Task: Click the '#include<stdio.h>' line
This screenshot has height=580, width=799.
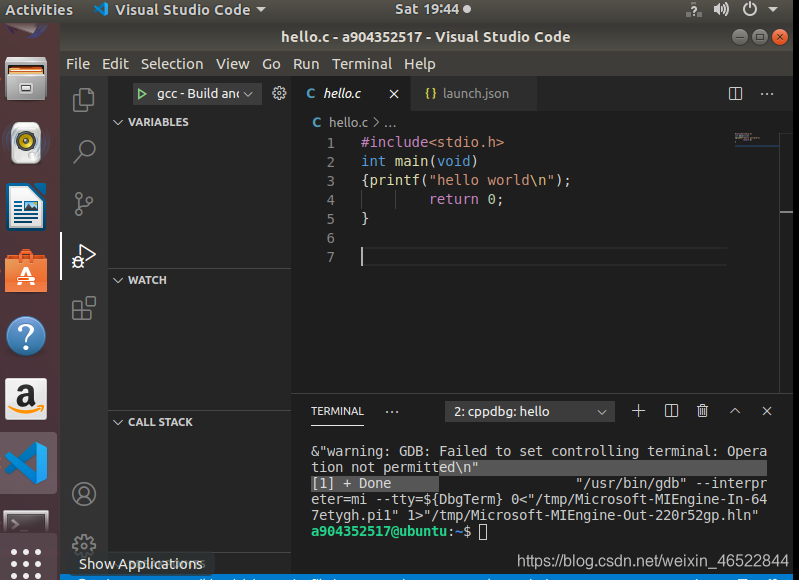Action: point(432,142)
